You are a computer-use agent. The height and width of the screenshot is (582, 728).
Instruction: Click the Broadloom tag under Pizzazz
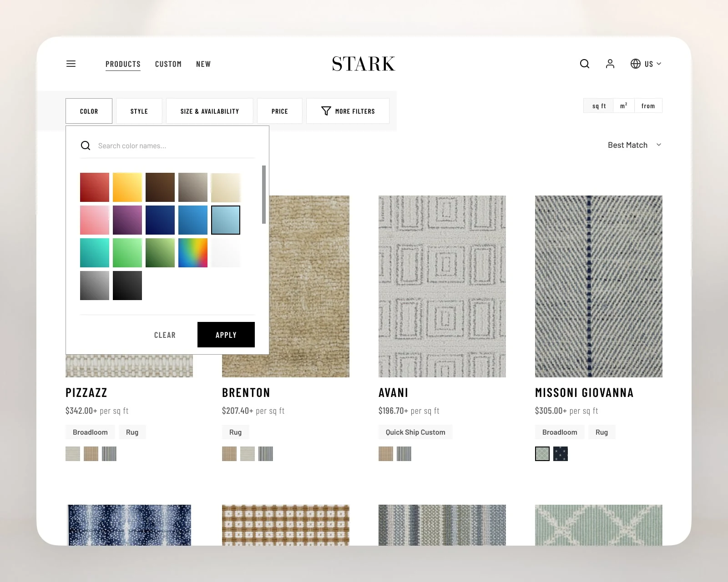(x=90, y=432)
